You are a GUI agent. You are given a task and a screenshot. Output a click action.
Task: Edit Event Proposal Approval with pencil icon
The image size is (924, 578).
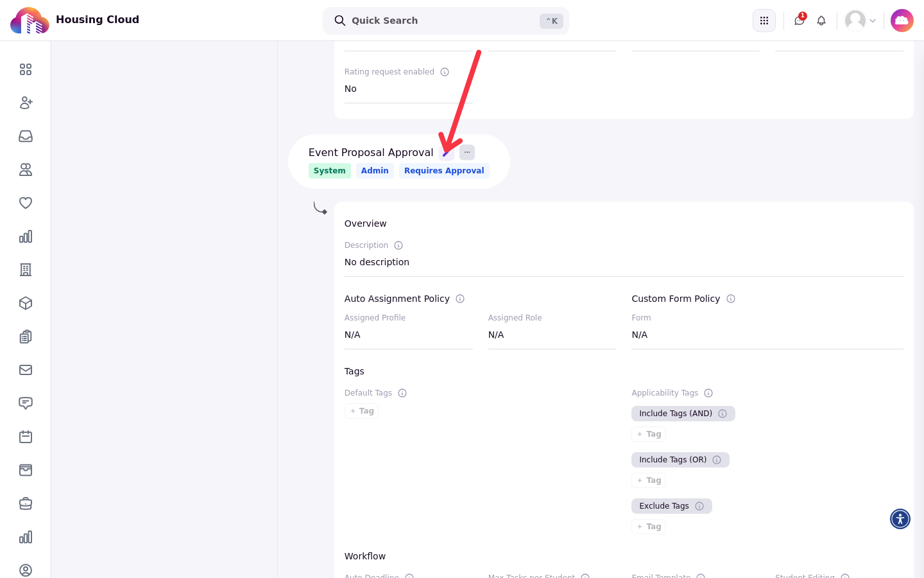click(447, 153)
